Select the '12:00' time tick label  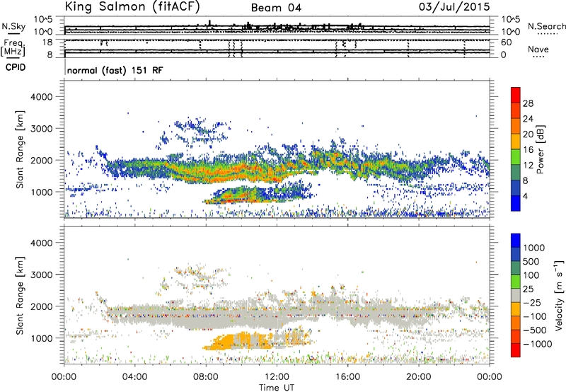(x=277, y=377)
